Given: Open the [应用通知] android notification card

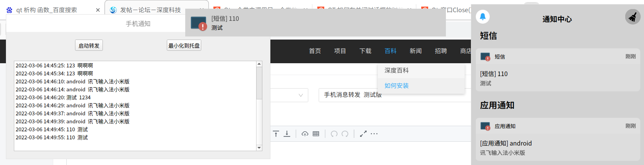Looking at the screenshot, I should (x=558, y=139).
